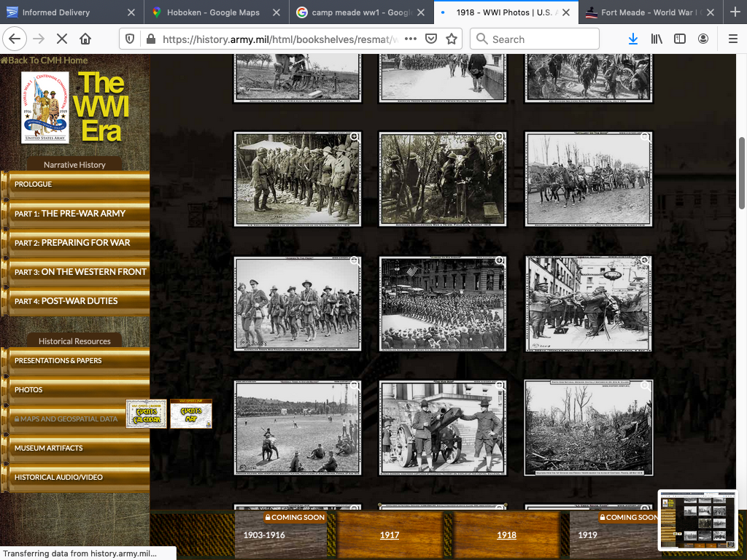Open the Firefox Downloads panel

click(632, 39)
